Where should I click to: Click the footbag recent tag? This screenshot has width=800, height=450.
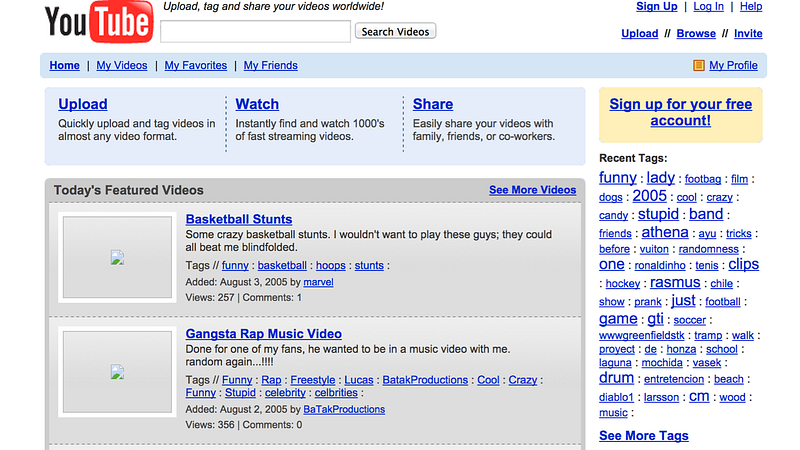point(703,179)
